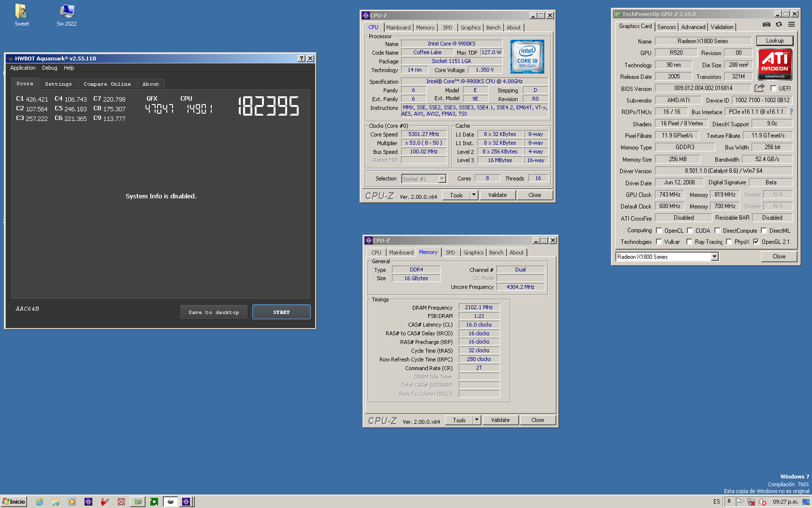Open the Help menu in Aquamark
The height and width of the screenshot is (508, 812).
click(x=69, y=68)
